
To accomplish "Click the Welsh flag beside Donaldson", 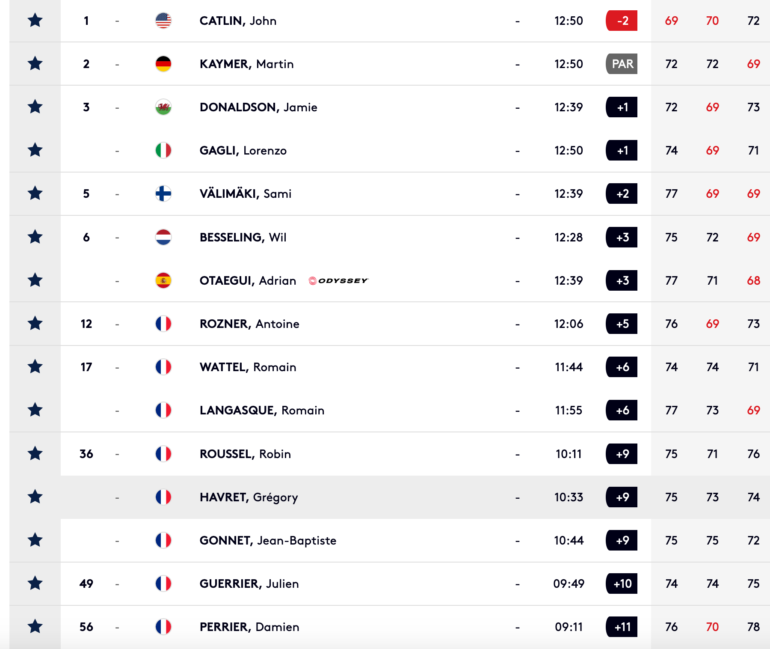I will (x=164, y=107).
